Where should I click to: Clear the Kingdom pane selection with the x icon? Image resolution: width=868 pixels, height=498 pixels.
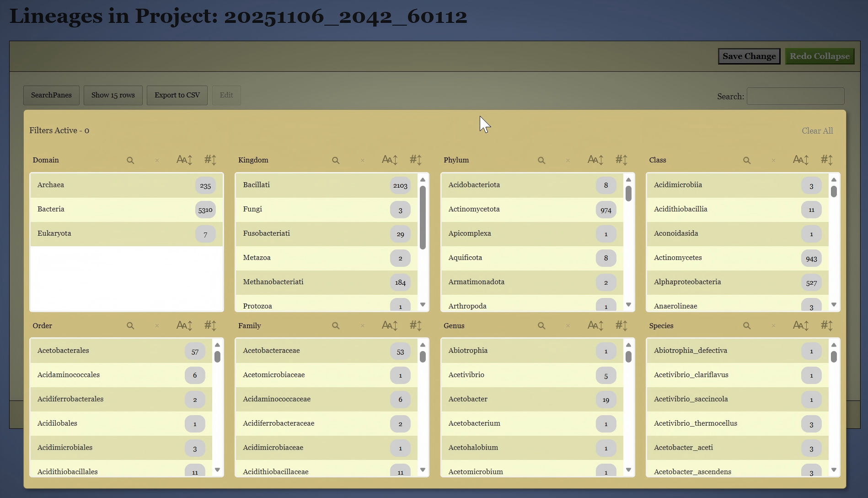click(363, 160)
